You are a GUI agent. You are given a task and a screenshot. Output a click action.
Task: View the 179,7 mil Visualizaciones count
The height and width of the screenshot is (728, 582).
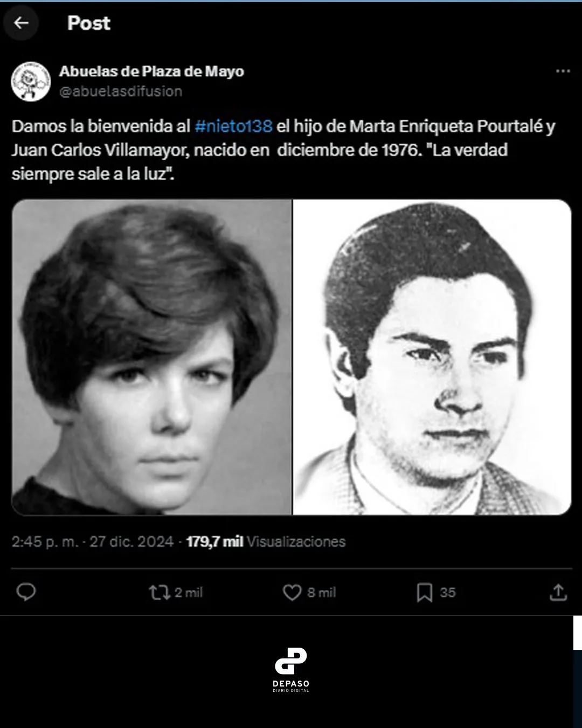pyautogui.click(x=266, y=541)
